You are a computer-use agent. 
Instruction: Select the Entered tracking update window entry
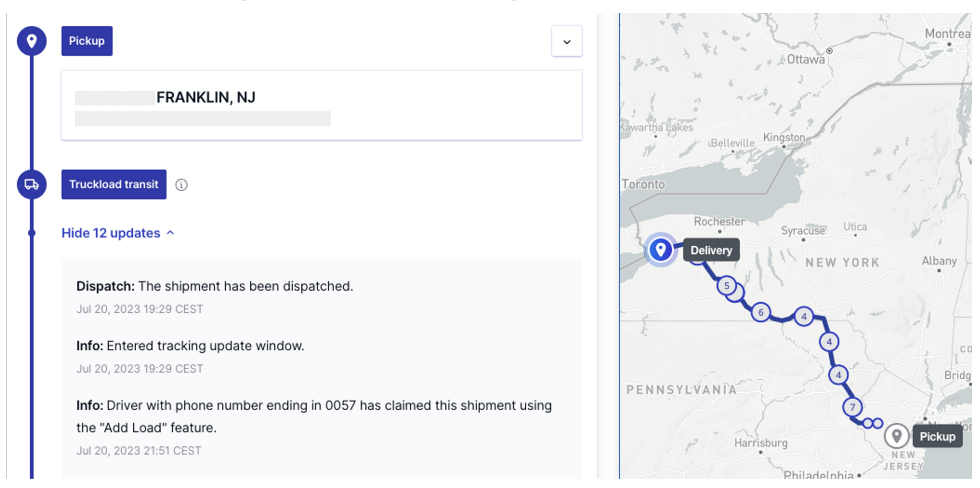(x=190, y=357)
